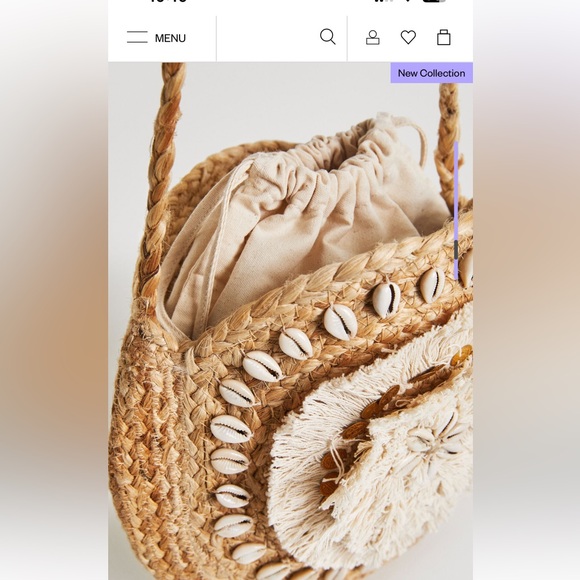Tap the straw shell bag product photo

click(290, 321)
